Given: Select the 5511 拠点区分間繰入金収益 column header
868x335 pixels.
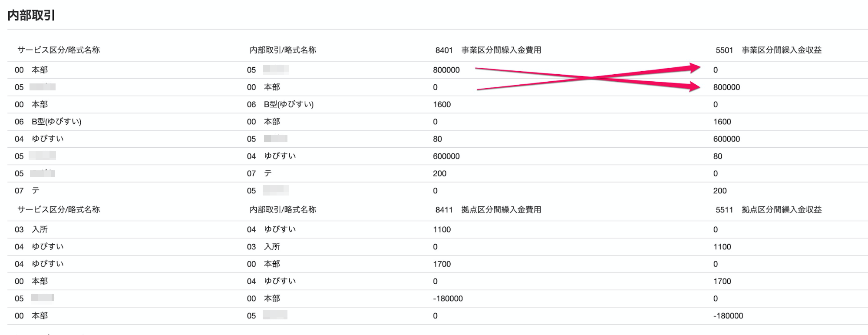Looking at the screenshot, I should tap(769, 209).
